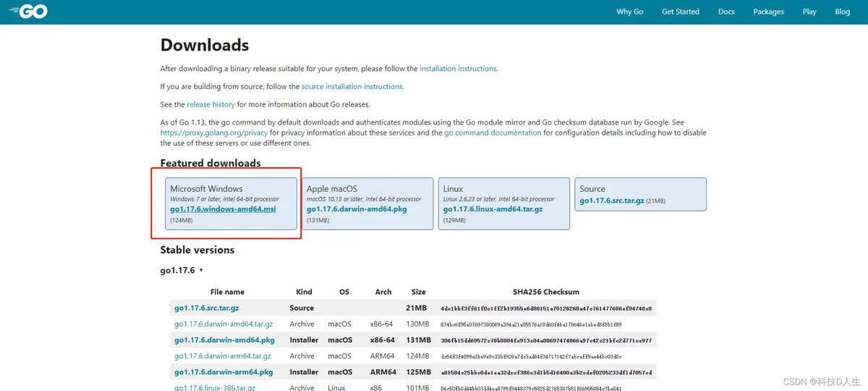Click the Downloads page title
The width and height of the screenshot is (868, 391).
pos(205,45)
